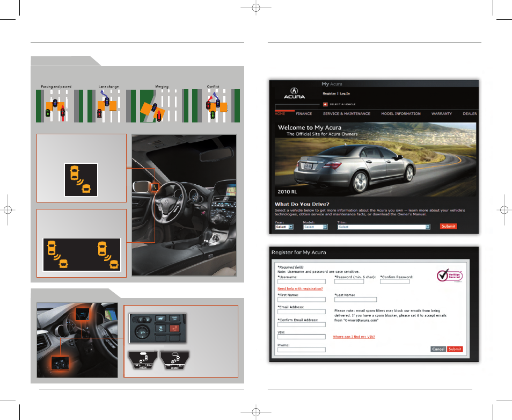Click the single blind spot indicator icon

[x=81, y=180]
